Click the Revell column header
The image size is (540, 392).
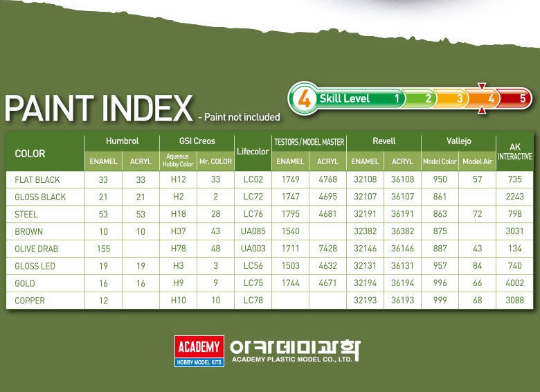(x=384, y=141)
